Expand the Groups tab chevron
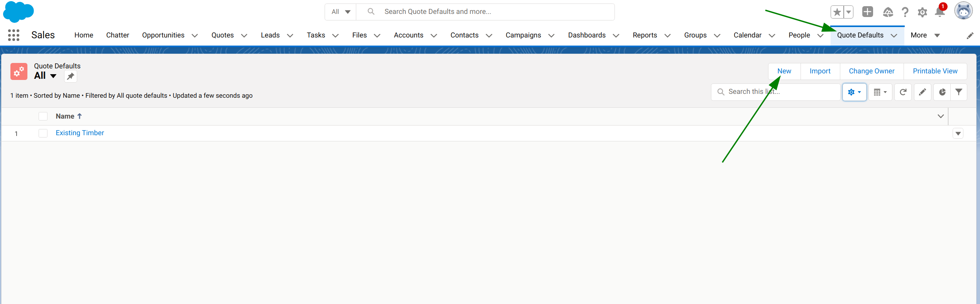980x304 pixels. 717,36
